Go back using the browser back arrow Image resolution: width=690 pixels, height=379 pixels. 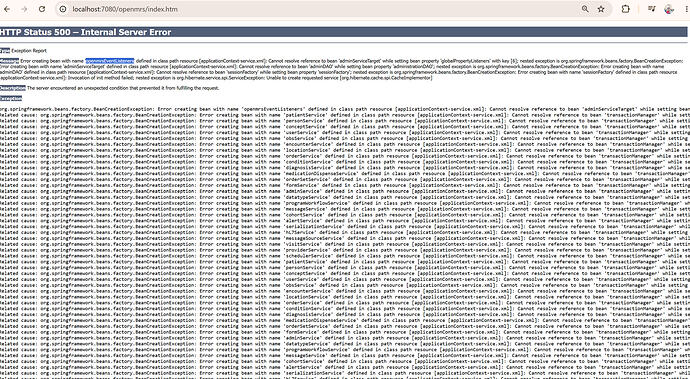coord(7,9)
